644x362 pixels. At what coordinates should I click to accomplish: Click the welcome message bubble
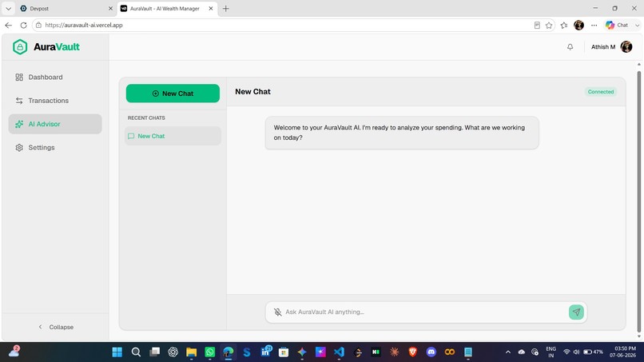click(x=402, y=133)
